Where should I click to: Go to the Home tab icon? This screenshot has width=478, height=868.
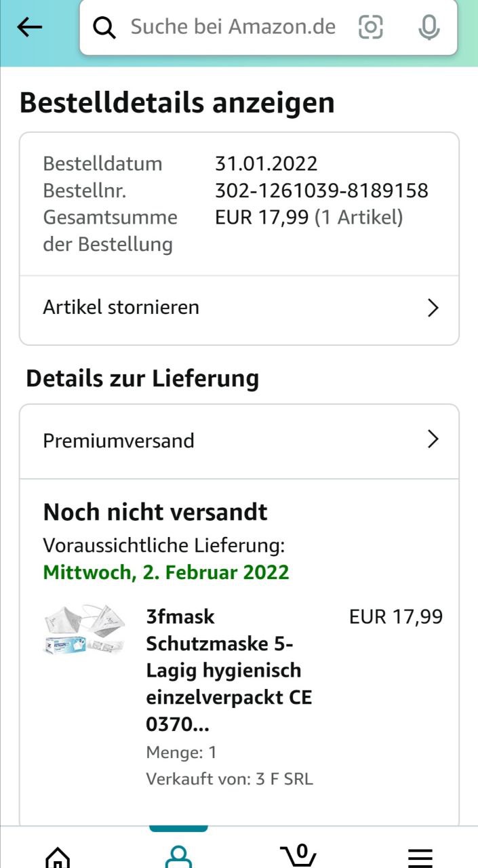pyautogui.click(x=57, y=857)
